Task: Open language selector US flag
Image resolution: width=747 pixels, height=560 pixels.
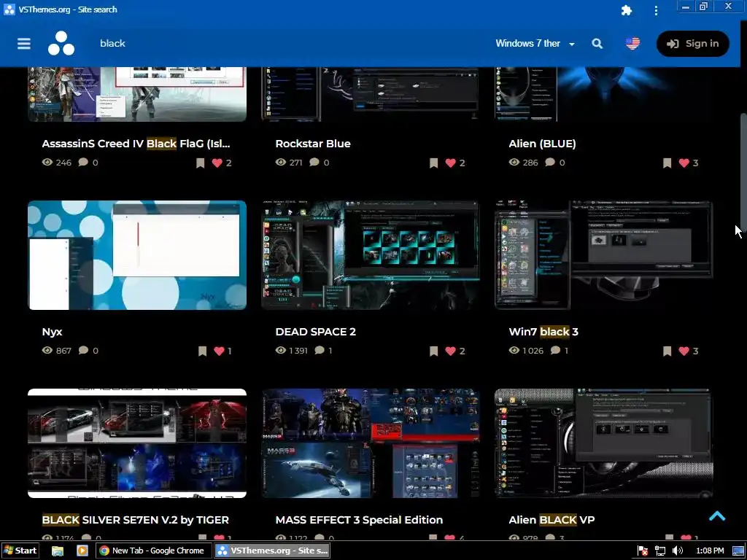Action: [x=632, y=43]
